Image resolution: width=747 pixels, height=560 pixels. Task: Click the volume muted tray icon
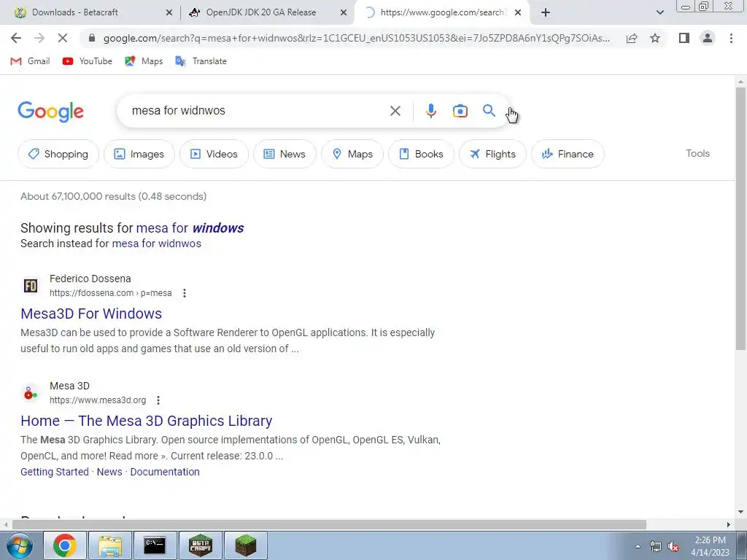[x=673, y=546]
